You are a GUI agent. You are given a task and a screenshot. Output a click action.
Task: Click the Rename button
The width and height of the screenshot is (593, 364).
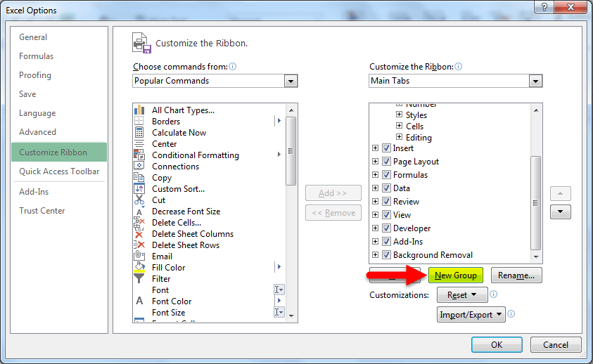click(x=516, y=275)
